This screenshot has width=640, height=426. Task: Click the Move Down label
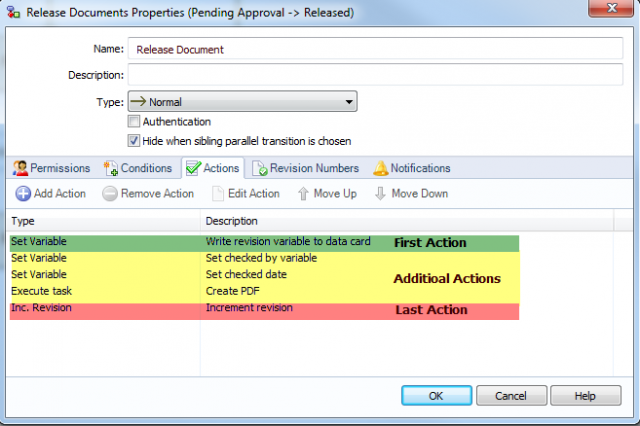click(x=420, y=193)
